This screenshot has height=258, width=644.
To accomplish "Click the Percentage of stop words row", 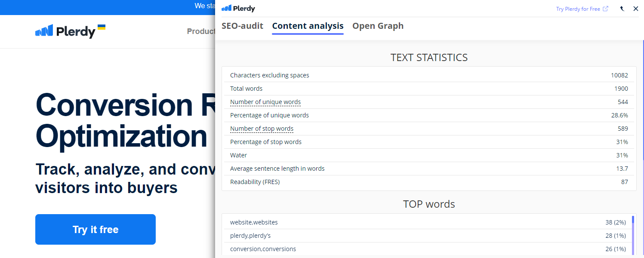I will (429, 142).
